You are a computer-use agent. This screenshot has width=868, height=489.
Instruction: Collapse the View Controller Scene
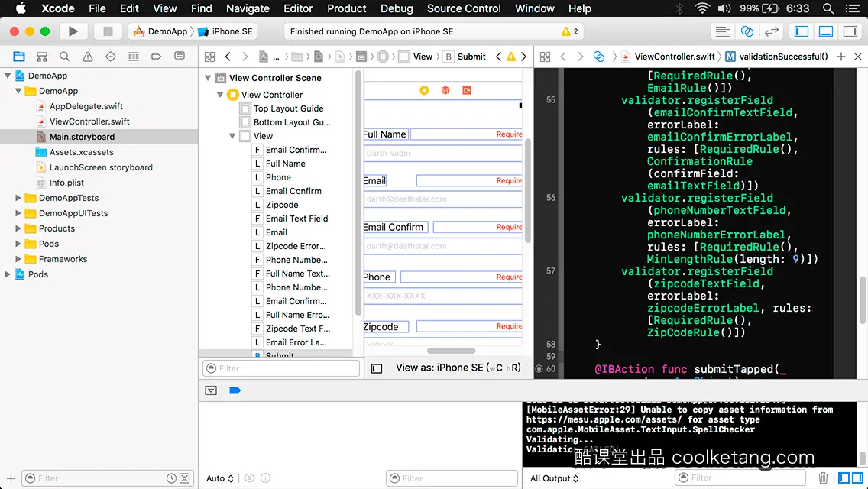tap(208, 78)
